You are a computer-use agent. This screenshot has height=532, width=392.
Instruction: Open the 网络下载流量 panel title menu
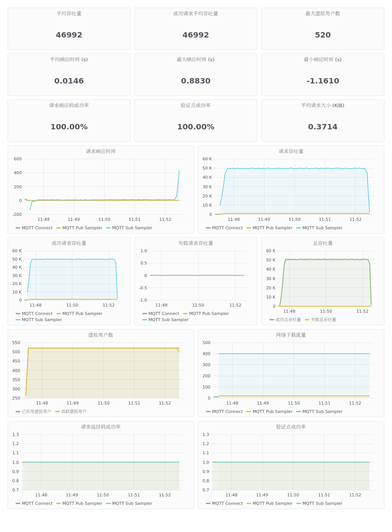[291, 335]
